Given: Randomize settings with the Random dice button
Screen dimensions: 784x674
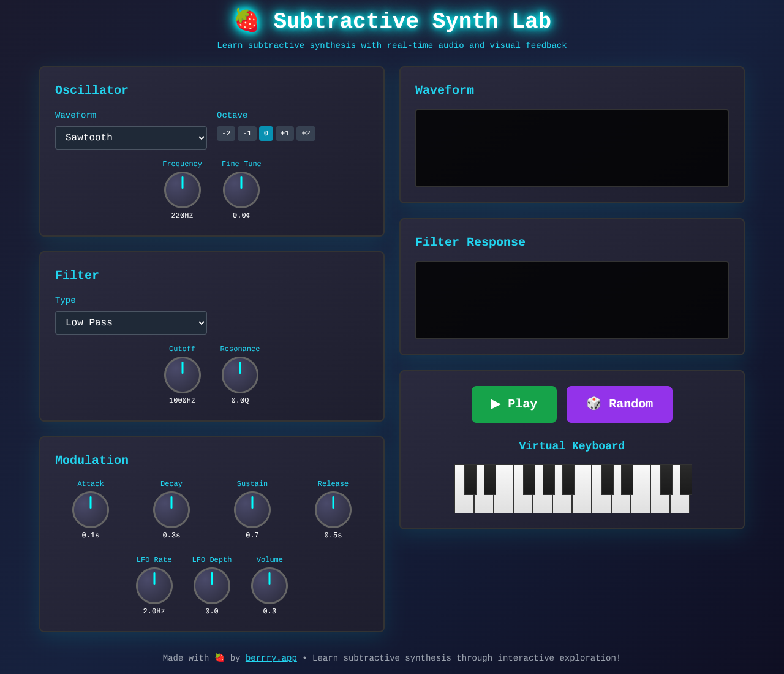Looking at the screenshot, I should click(619, 404).
